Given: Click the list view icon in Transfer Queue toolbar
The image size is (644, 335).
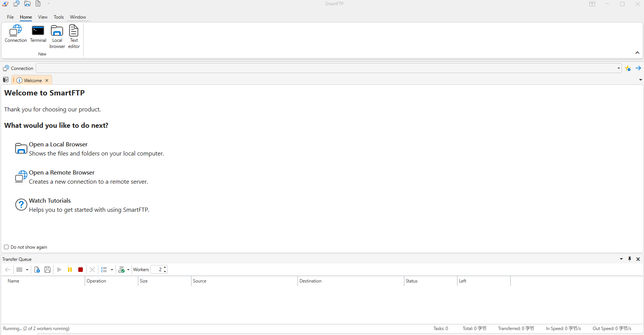Looking at the screenshot, I should tap(19, 270).
